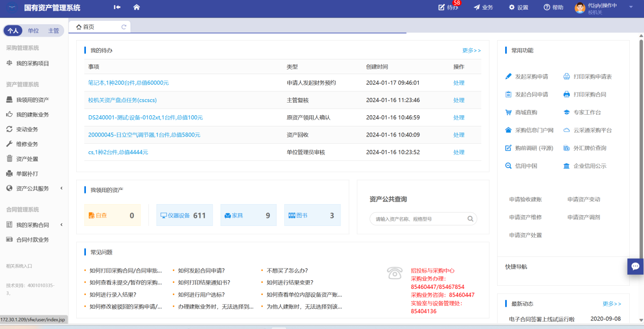The height and width of the screenshot is (329, 644).
Task: Click 更多>> in 我的待办 panel
Action: click(471, 50)
